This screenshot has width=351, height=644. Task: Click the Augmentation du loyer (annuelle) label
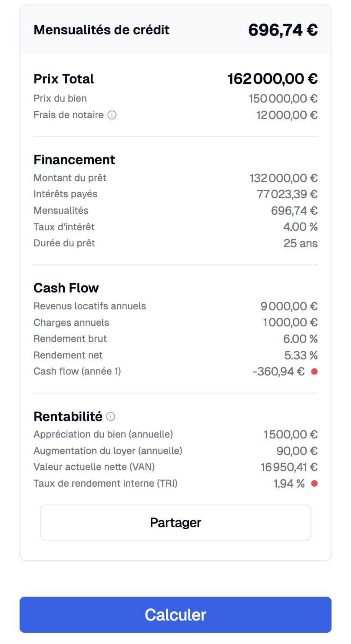[x=108, y=451]
